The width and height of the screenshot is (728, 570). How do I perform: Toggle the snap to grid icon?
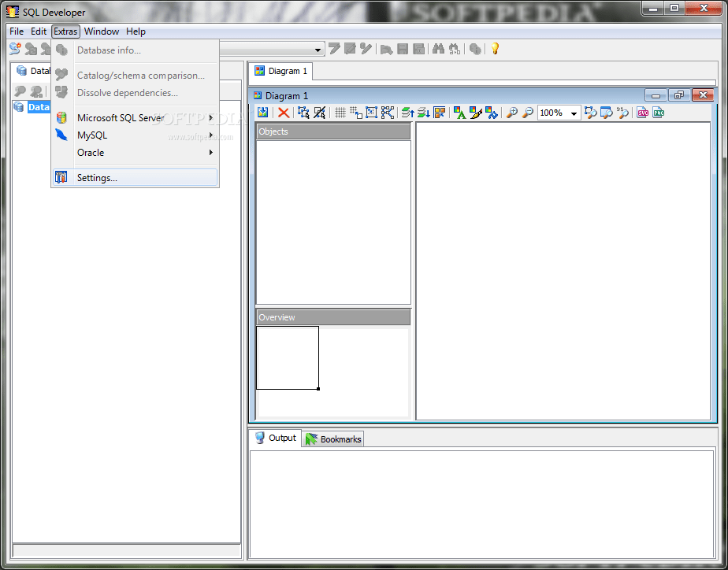pyautogui.click(x=356, y=113)
